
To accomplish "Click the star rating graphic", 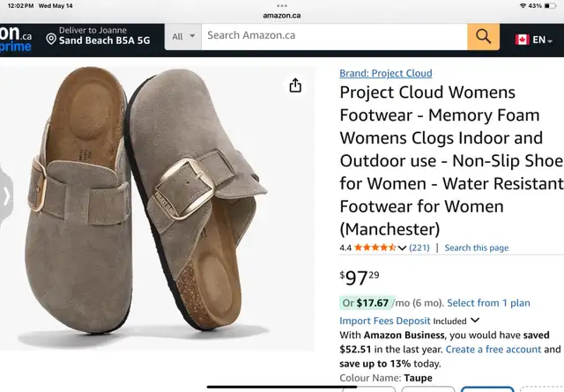I will (x=375, y=248).
